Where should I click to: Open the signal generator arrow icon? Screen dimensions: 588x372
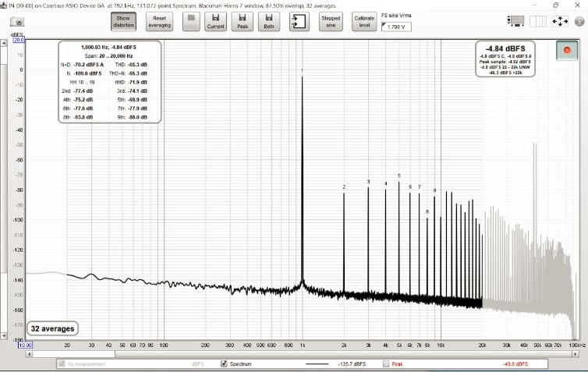coord(299,22)
